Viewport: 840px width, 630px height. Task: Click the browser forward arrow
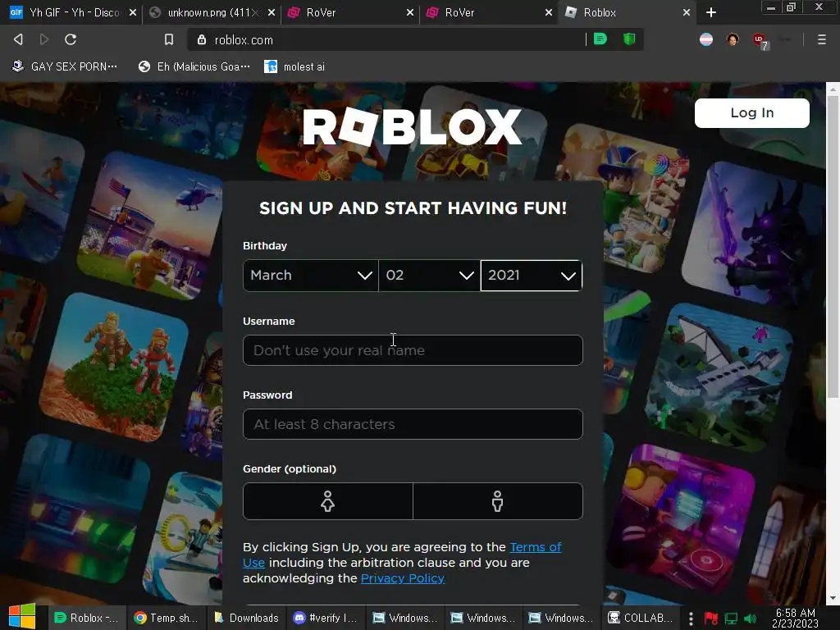[x=44, y=39]
